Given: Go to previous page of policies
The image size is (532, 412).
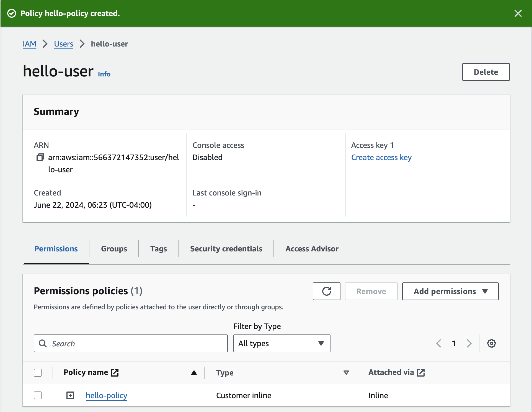Looking at the screenshot, I should point(438,343).
